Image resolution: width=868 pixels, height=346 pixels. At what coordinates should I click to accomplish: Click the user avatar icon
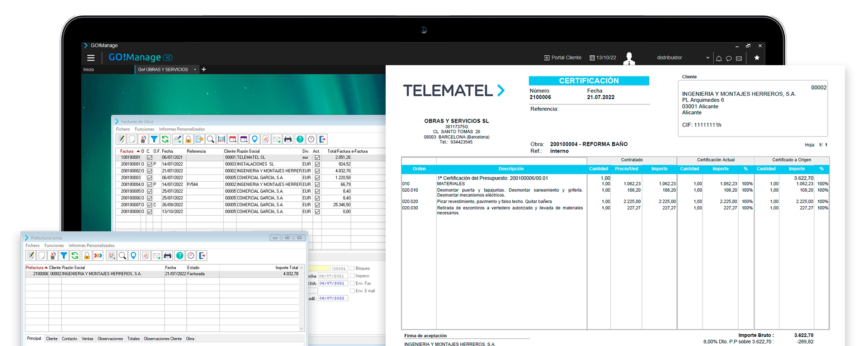pyautogui.click(x=629, y=58)
